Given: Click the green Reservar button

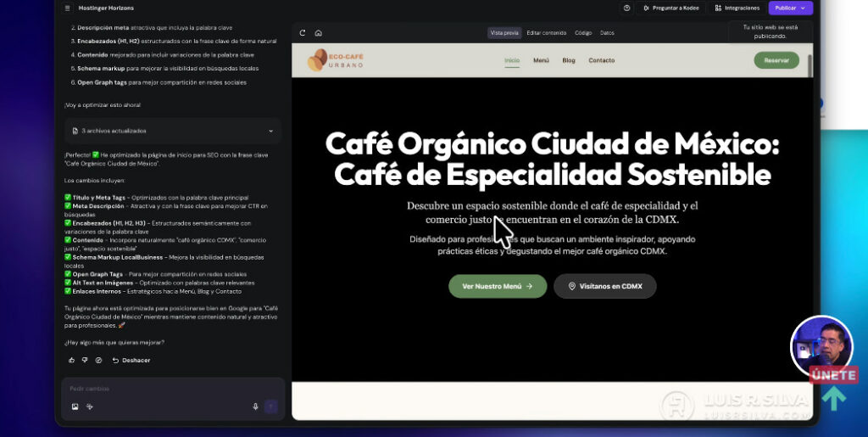Looking at the screenshot, I should [x=776, y=60].
